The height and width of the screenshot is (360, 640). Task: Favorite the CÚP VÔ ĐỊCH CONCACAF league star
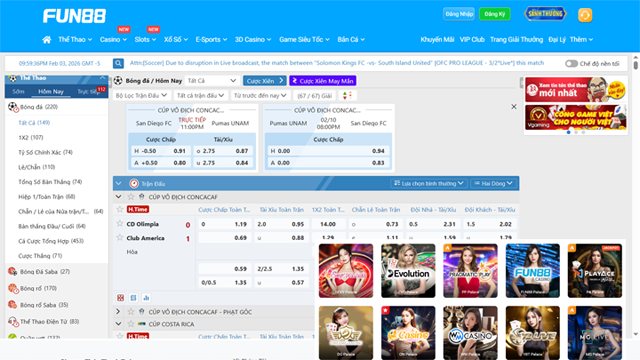[x=131, y=197]
